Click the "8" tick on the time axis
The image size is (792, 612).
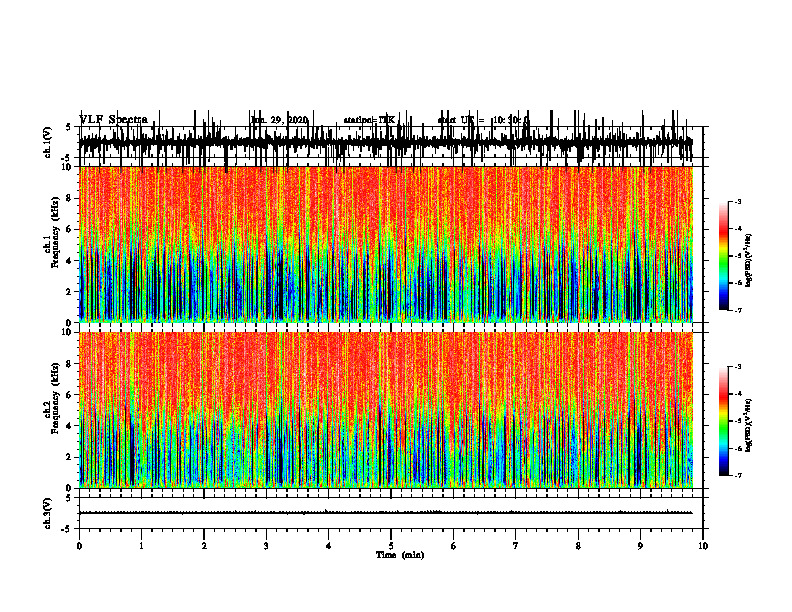click(578, 546)
